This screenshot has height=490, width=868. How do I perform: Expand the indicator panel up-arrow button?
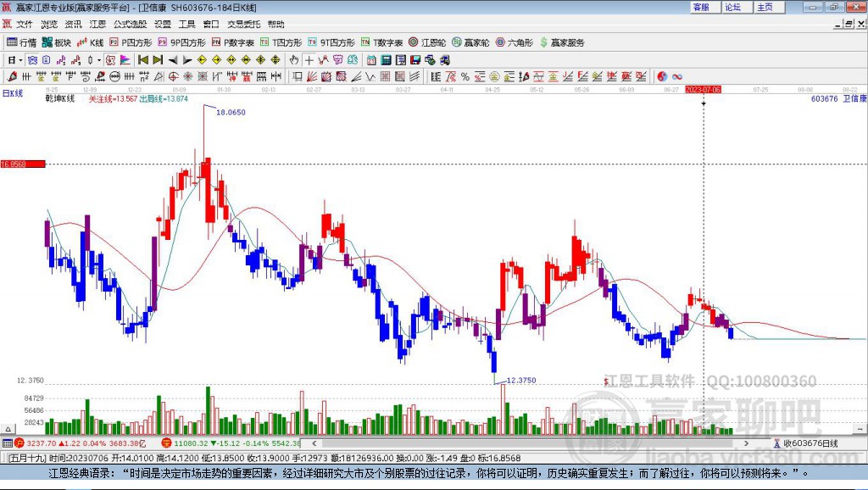point(8,429)
